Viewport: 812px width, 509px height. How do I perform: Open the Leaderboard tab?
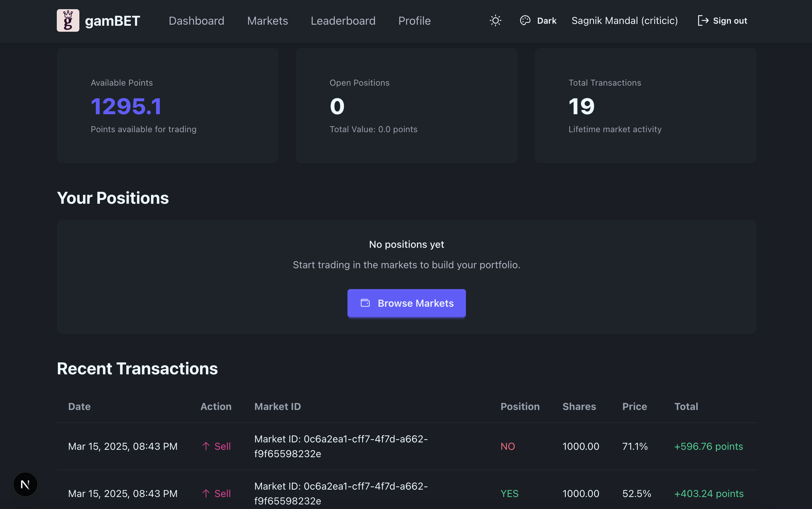pos(343,21)
